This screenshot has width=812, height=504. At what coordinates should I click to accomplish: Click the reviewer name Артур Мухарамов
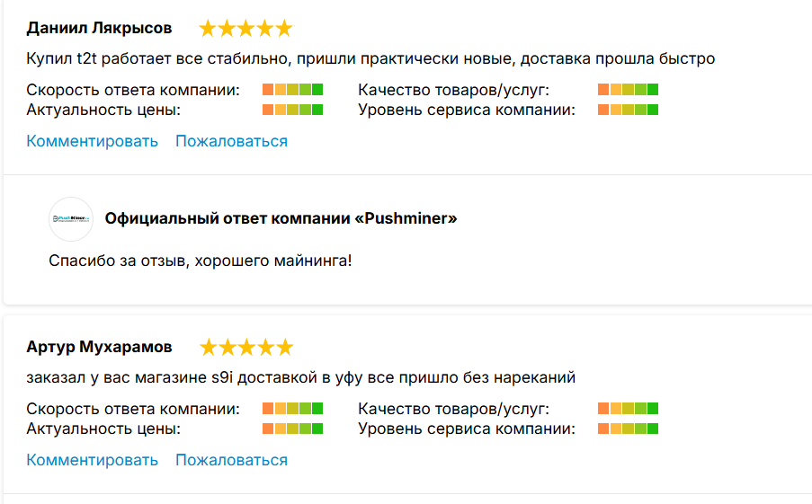[99, 347]
